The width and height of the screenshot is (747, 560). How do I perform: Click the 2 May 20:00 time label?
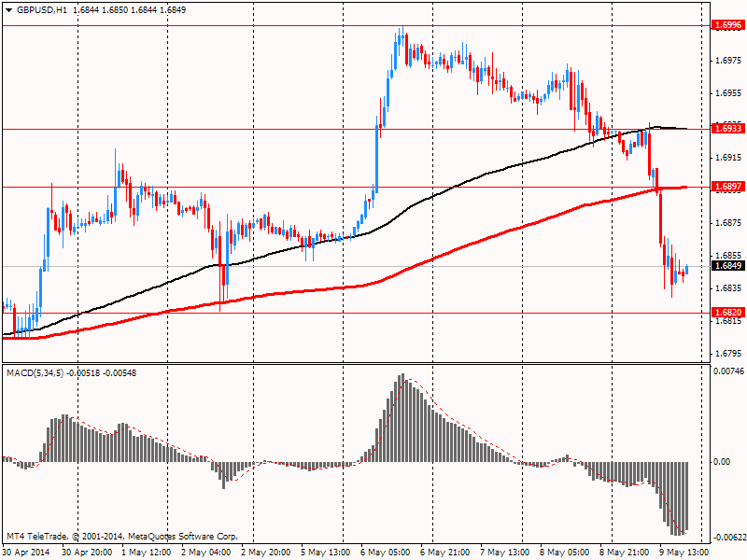click(266, 553)
